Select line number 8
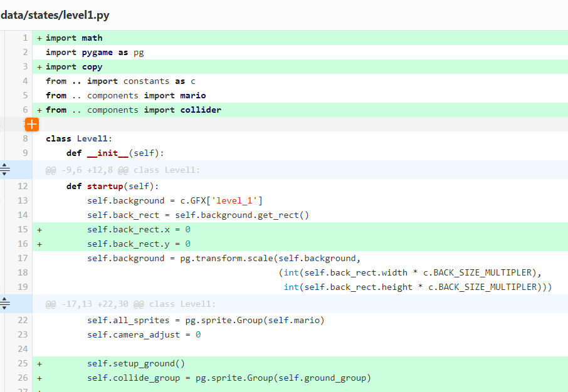The image size is (568, 392). [x=25, y=138]
